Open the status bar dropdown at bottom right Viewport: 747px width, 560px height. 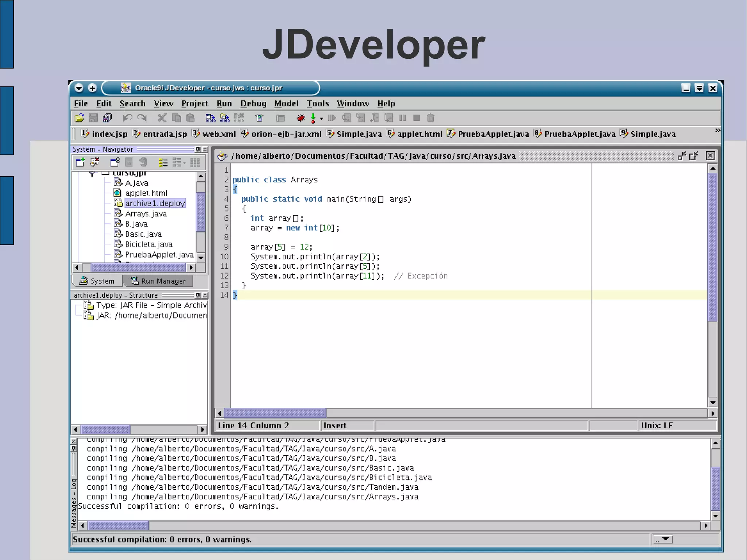pos(663,539)
